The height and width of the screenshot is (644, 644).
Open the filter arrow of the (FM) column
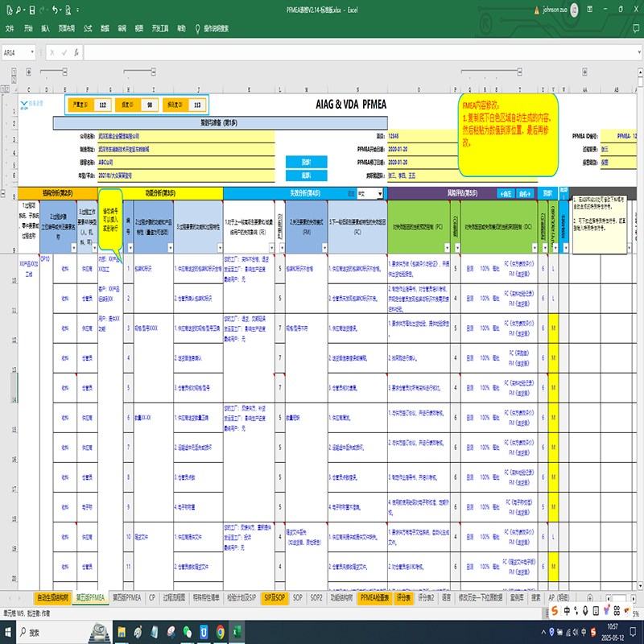(324, 248)
